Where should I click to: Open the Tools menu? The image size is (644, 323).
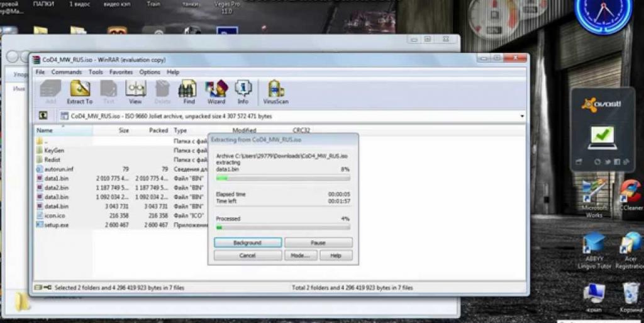tap(96, 72)
